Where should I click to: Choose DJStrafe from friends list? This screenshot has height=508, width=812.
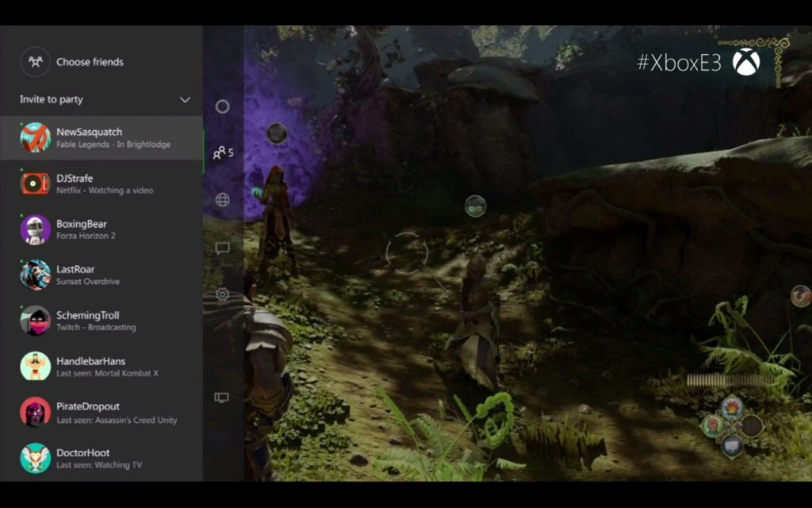click(101, 183)
